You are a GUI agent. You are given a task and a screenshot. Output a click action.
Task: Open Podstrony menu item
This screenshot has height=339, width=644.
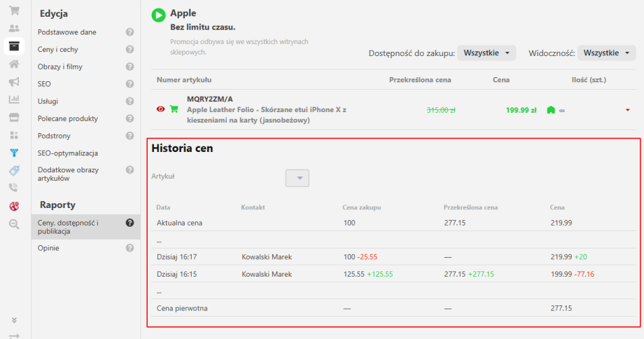pos(54,136)
